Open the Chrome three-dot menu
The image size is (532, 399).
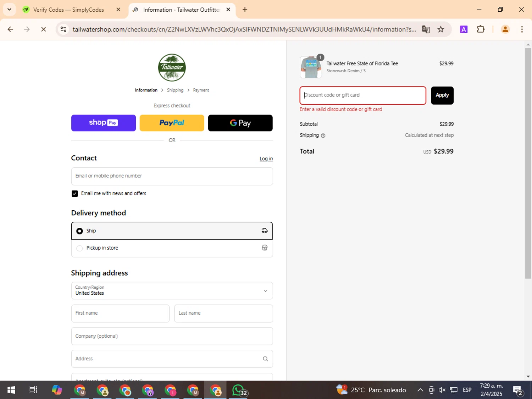pyautogui.click(x=522, y=29)
